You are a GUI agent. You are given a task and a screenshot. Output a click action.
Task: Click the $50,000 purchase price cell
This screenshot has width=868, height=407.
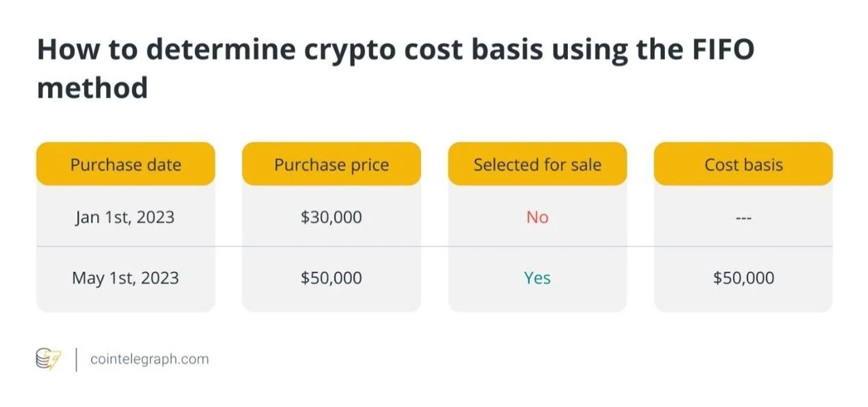click(332, 278)
